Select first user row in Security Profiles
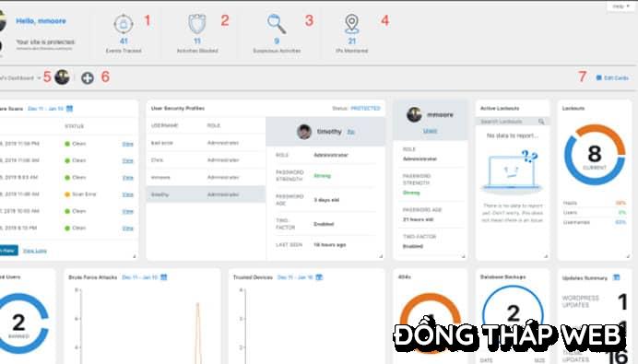 pos(206,143)
